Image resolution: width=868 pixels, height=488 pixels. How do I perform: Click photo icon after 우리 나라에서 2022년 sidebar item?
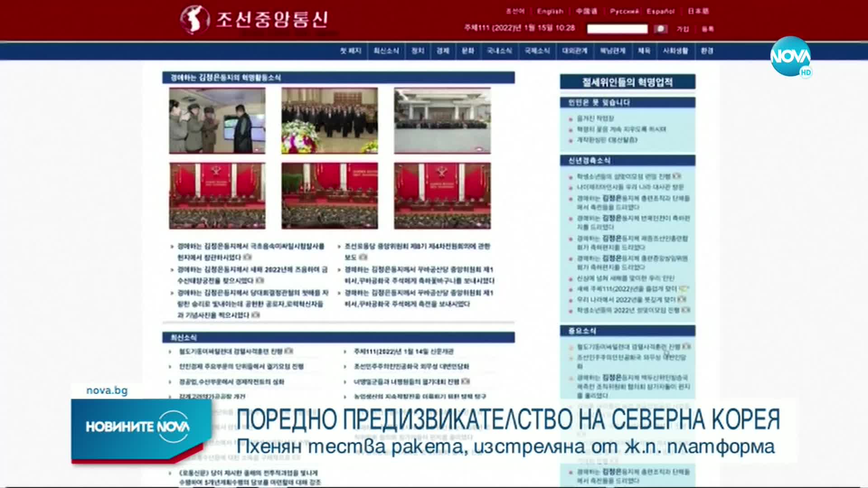[x=682, y=300]
